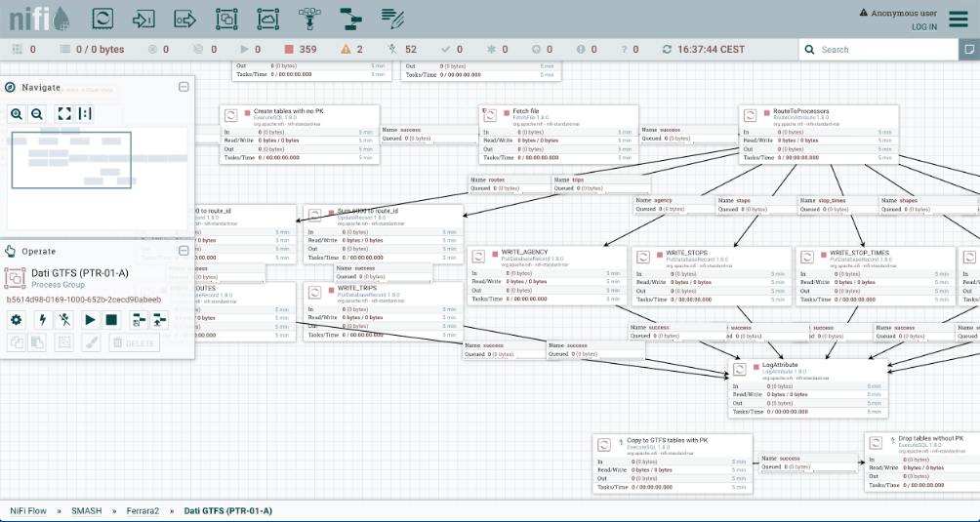Viewport: 980px width, 522px height.
Task: Click the birdseye viewport in Navigate panel
Action: coord(71,160)
